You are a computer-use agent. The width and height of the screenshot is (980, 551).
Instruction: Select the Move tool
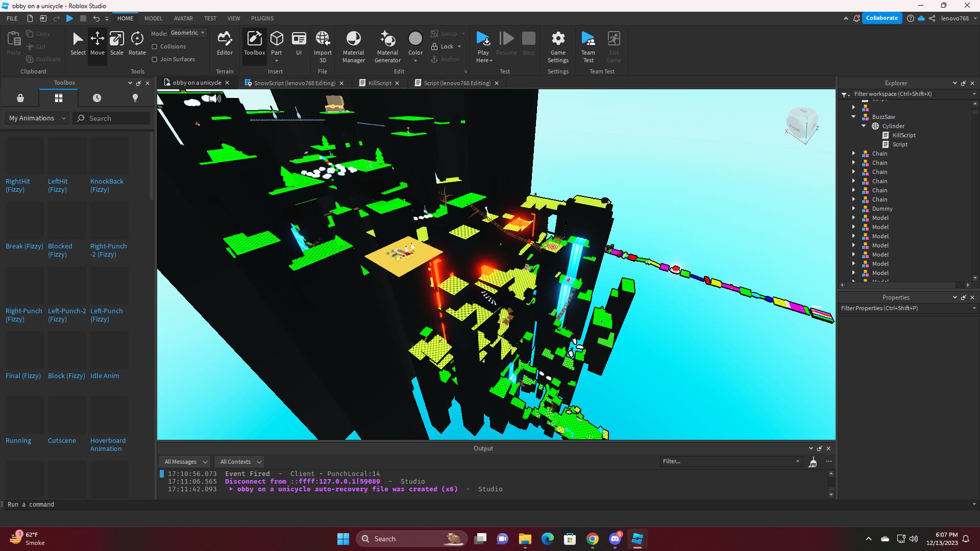coord(97,45)
